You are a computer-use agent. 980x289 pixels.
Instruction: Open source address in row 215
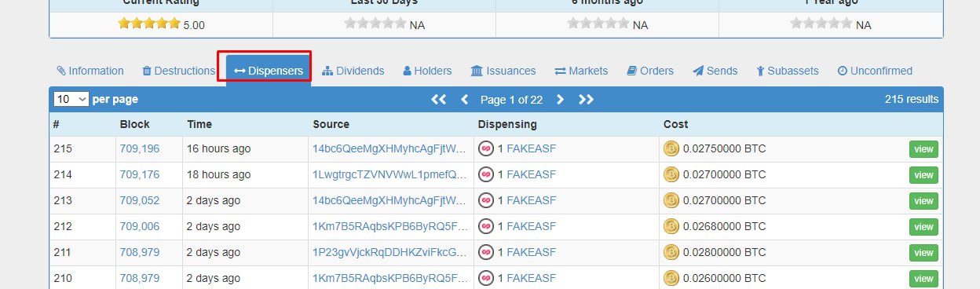click(x=389, y=148)
